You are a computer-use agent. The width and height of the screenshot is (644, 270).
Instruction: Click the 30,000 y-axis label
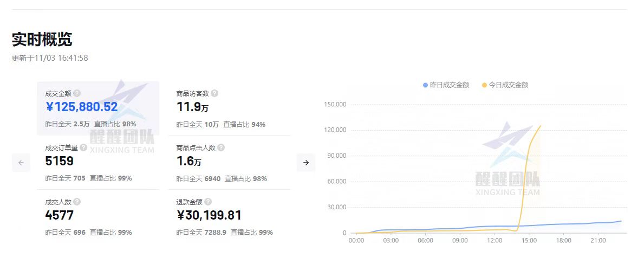coord(337,207)
